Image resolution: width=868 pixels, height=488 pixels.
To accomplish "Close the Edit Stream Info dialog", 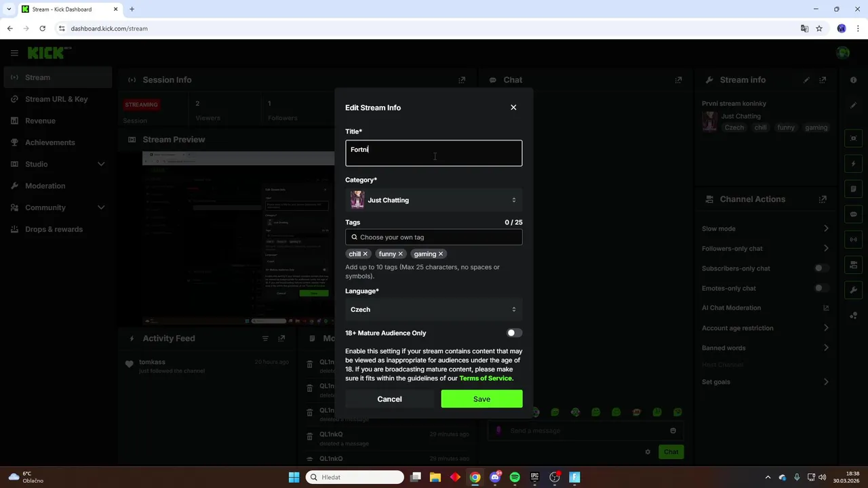I will (x=513, y=107).
